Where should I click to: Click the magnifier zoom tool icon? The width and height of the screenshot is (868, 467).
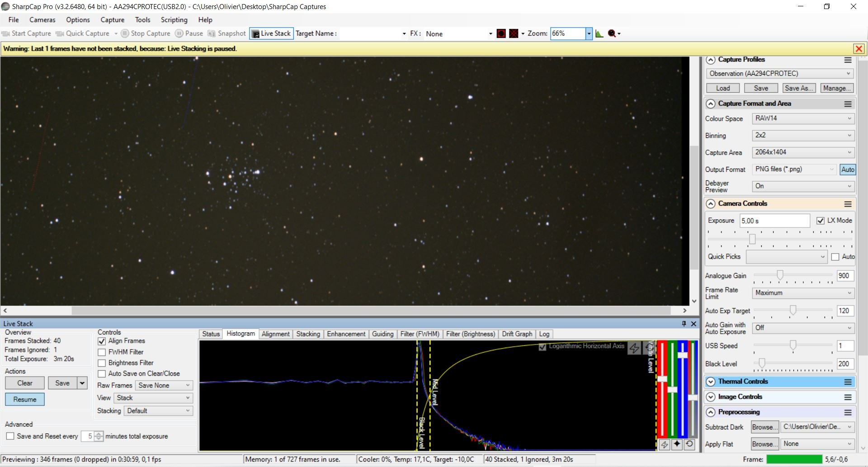pos(612,33)
